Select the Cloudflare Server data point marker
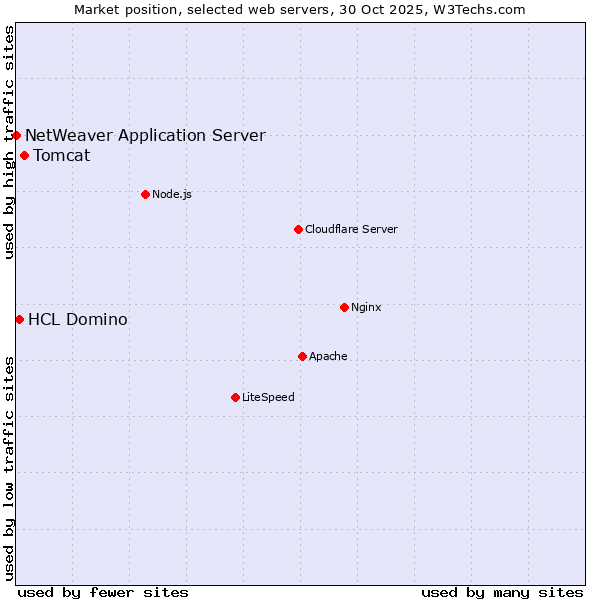 coord(298,229)
